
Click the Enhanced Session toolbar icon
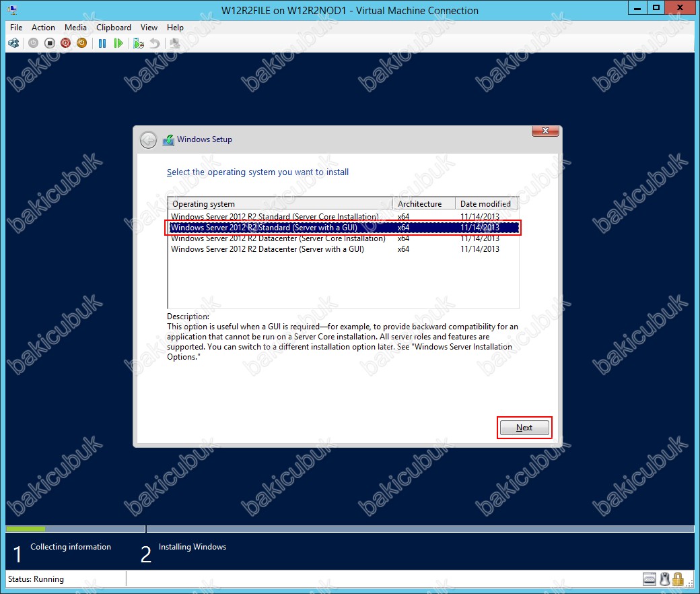tap(175, 43)
